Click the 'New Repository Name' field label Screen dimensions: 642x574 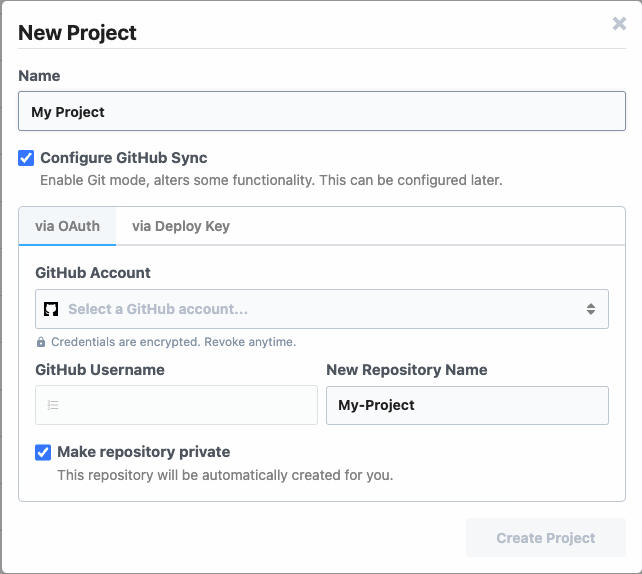click(407, 370)
